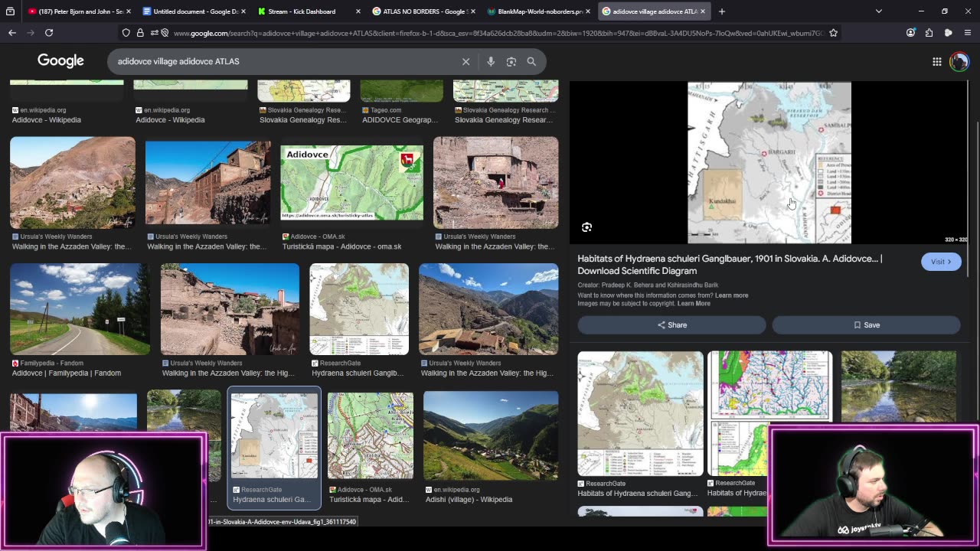The image size is (980, 551).
Task: Save the selected image result
Action: point(866,325)
